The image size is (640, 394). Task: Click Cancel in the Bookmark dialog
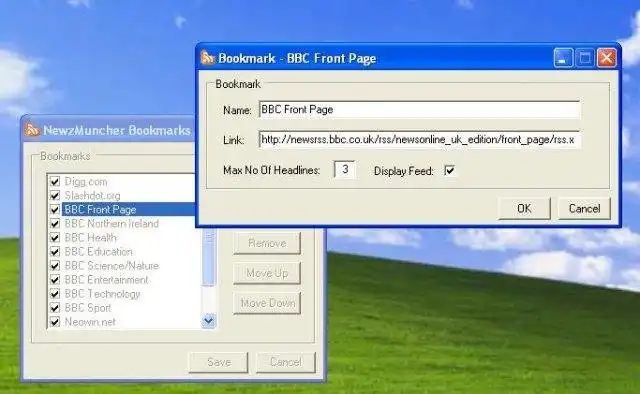pos(584,209)
